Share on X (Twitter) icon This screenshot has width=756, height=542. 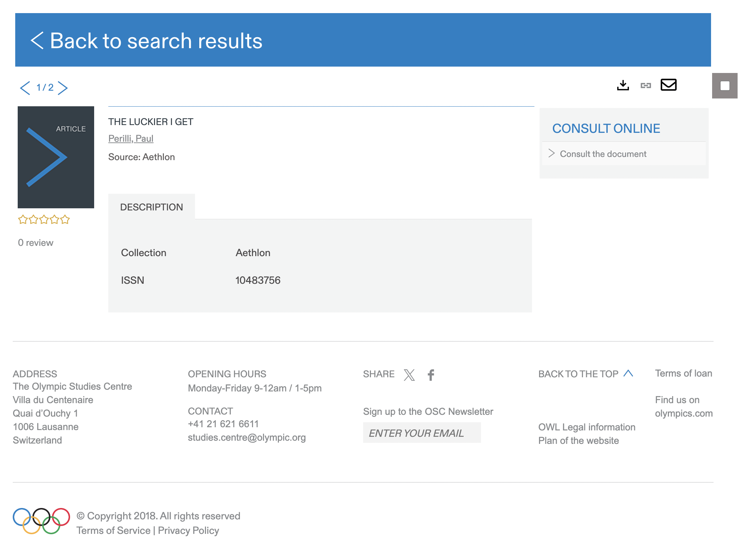click(409, 374)
